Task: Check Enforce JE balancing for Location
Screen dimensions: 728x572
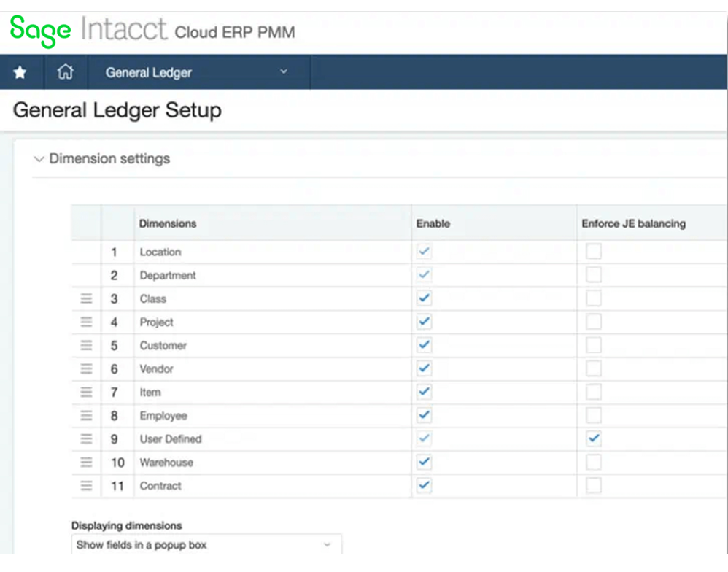Action: point(593,251)
